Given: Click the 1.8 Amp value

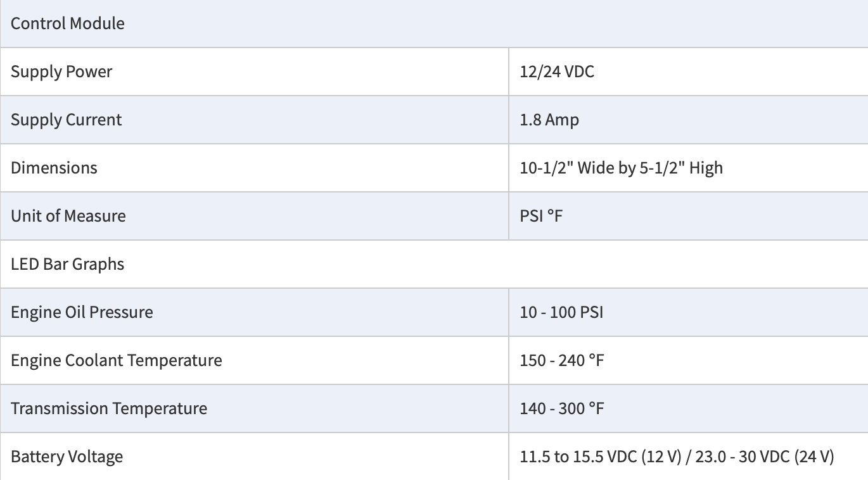Looking at the screenshot, I should coord(549,120).
